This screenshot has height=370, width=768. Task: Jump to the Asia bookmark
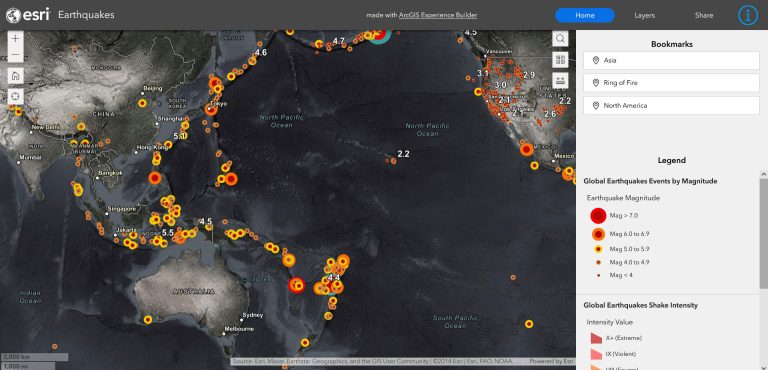[671, 60]
